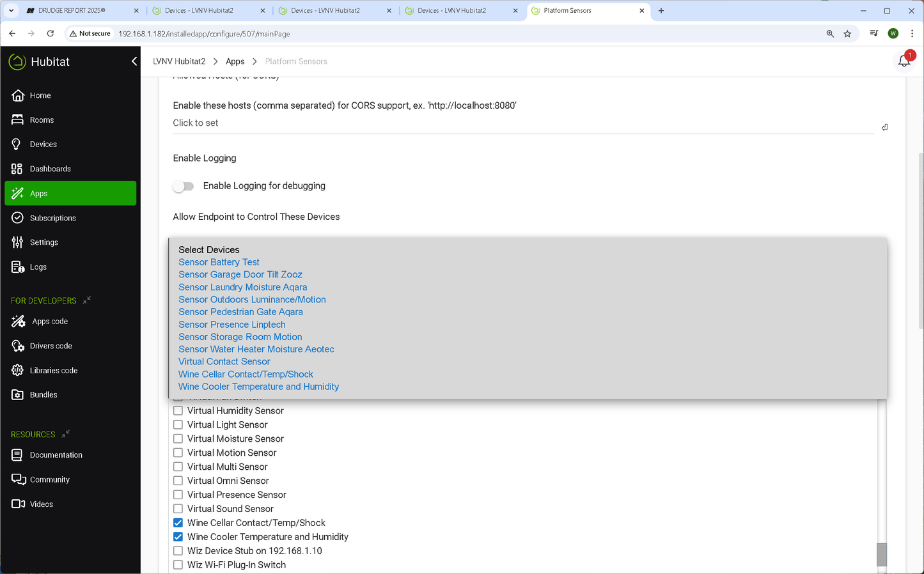Check the Virtual Humidity Sensor checkbox

178,411
